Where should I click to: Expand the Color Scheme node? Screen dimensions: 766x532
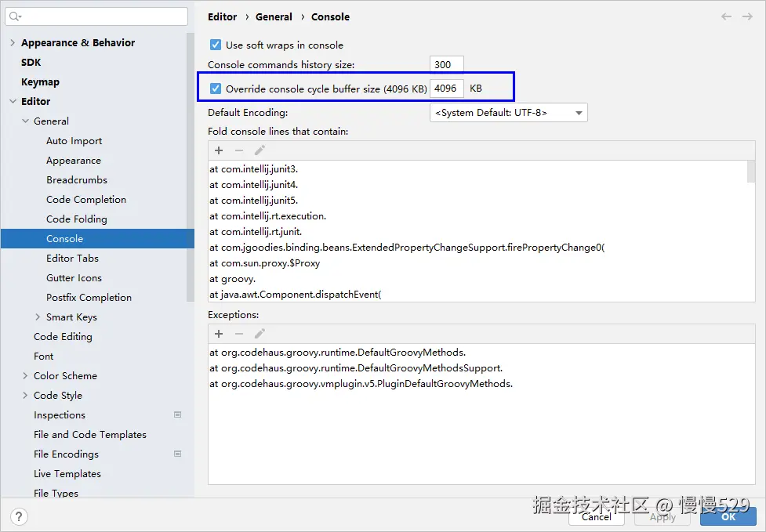coord(25,376)
